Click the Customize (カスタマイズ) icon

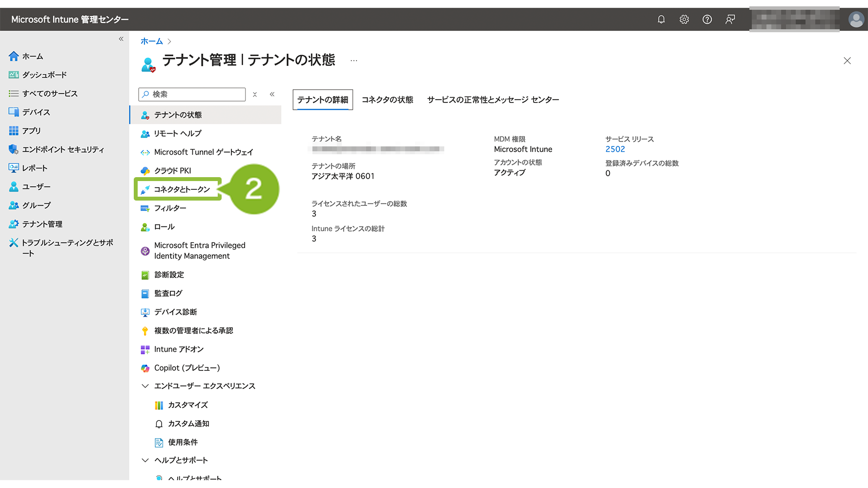[x=159, y=406]
